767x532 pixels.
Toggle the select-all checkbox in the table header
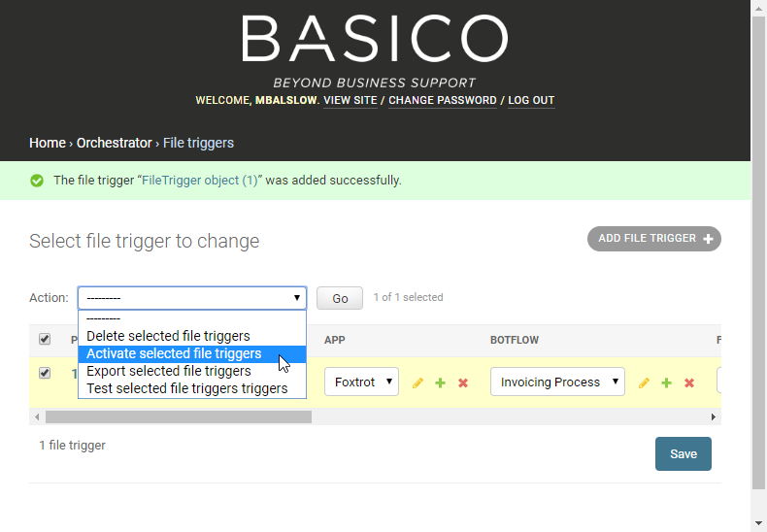point(45,339)
